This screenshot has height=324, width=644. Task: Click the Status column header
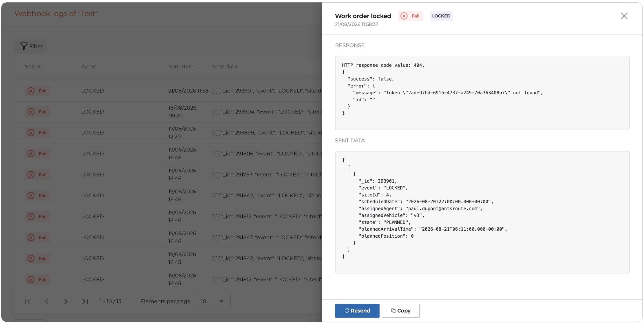[x=33, y=67]
